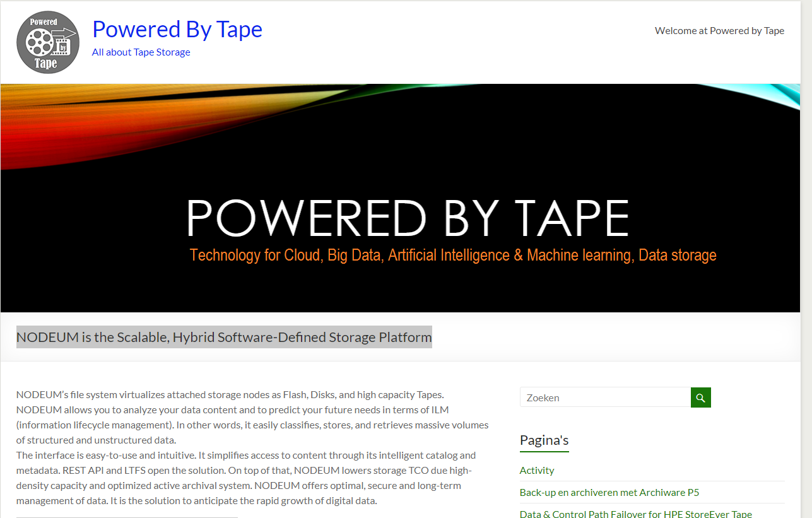The height and width of the screenshot is (518, 812).
Task: Click the All about Tape Storage tagline
Action: (x=141, y=52)
